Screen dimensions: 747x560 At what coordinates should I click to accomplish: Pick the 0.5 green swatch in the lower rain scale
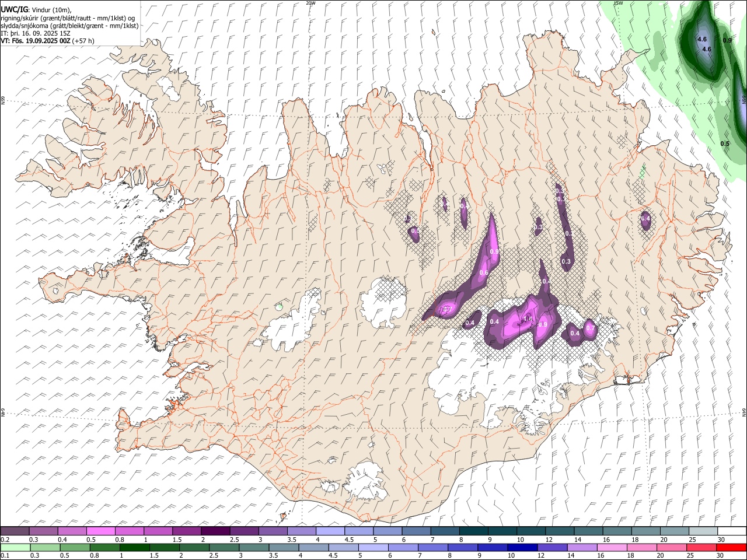[x=75, y=547]
